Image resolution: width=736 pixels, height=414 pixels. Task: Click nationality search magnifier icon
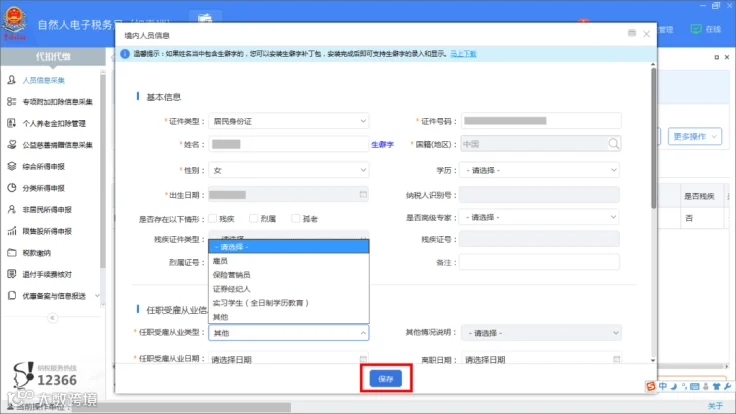613,144
